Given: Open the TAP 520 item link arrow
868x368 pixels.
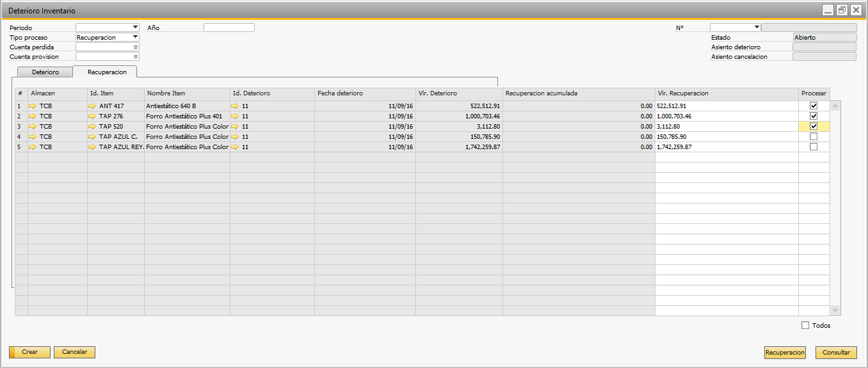Looking at the screenshot, I should click(92, 126).
